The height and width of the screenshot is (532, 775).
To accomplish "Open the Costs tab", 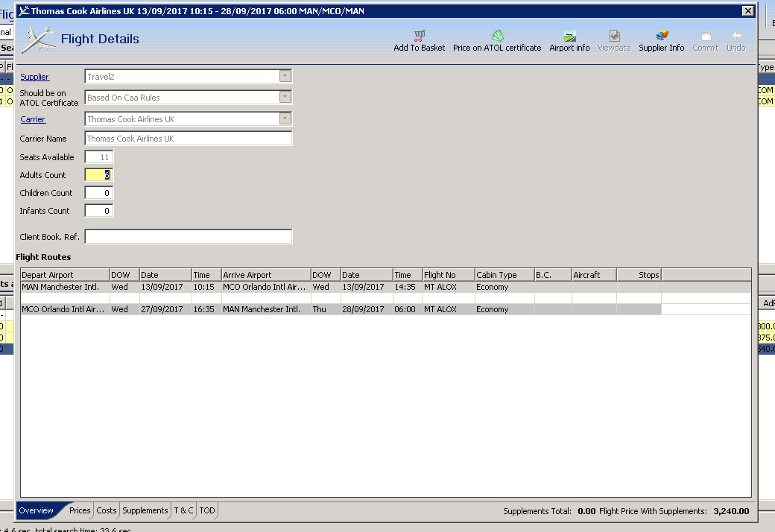I will tap(107, 510).
